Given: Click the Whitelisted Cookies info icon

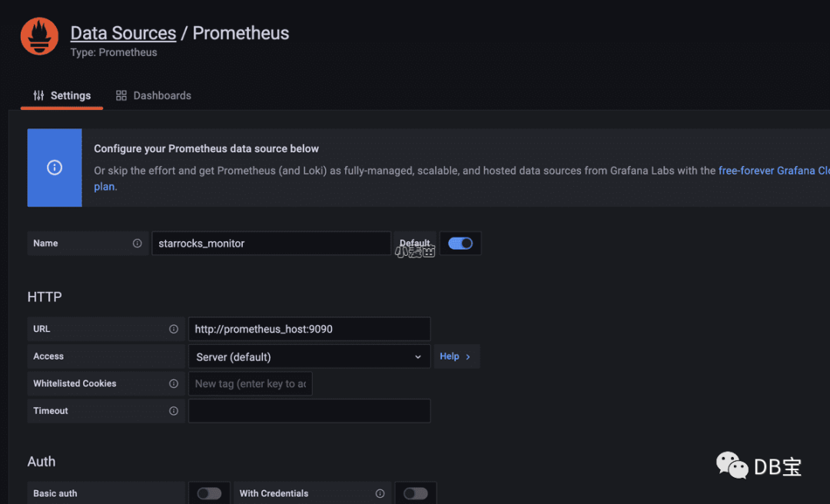Looking at the screenshot, I should point(174,383).
